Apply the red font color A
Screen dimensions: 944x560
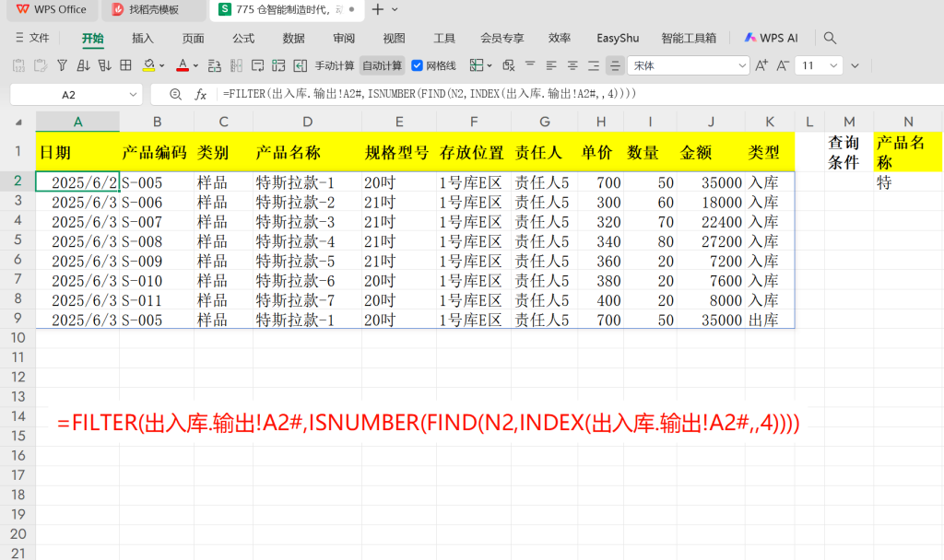(183, 65)
